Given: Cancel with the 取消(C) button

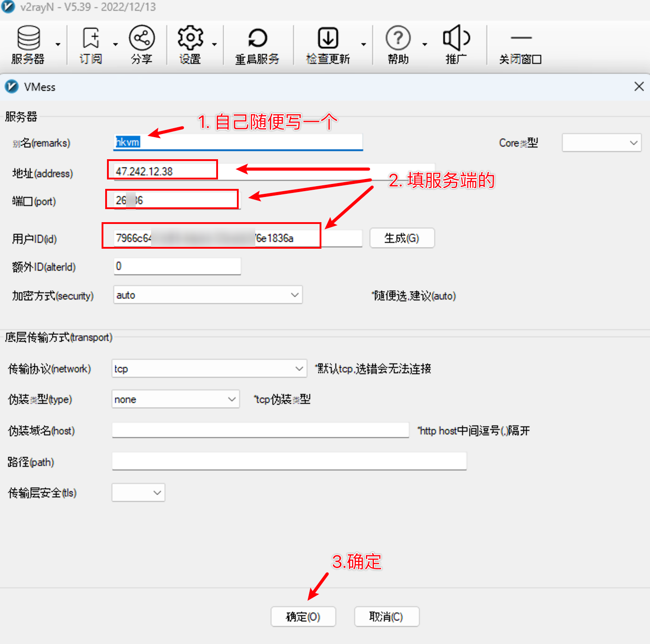Looking at the screenshot, I should [x=387, y=617].
